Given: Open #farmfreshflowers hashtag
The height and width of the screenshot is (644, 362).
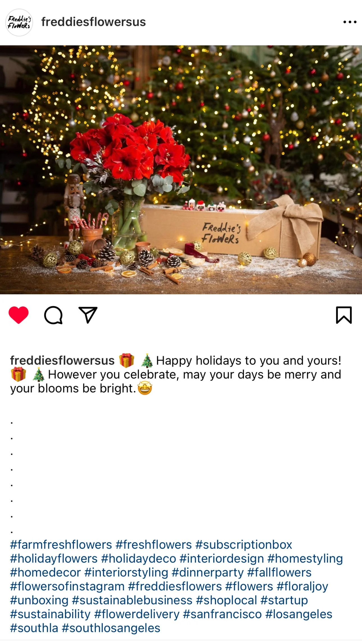Looking at the screenshot, I should (61, 545).
